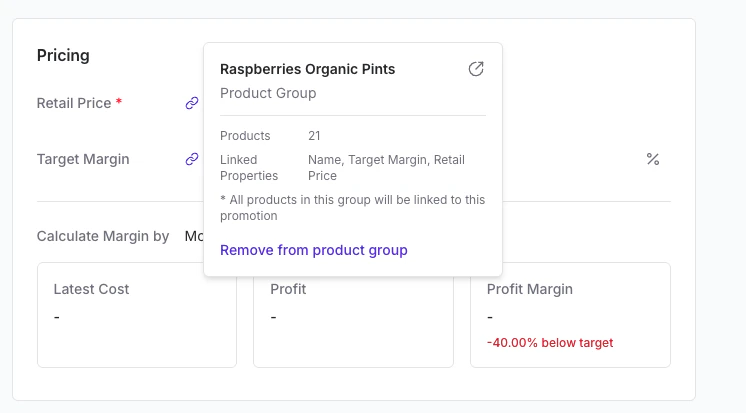Click the -40.00% below target warning
The image size is (746, 413).
tap(550, 343)
